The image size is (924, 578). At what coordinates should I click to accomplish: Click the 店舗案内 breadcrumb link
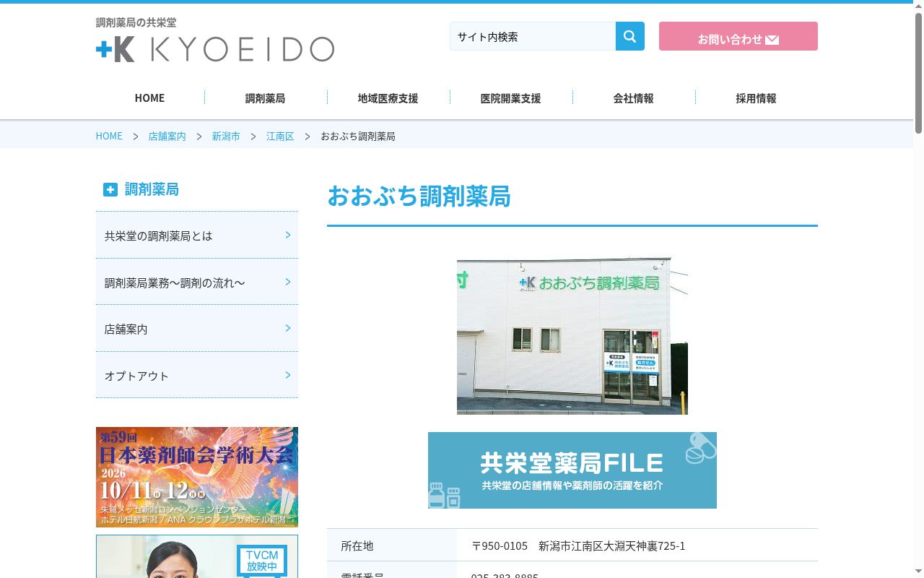167,136
